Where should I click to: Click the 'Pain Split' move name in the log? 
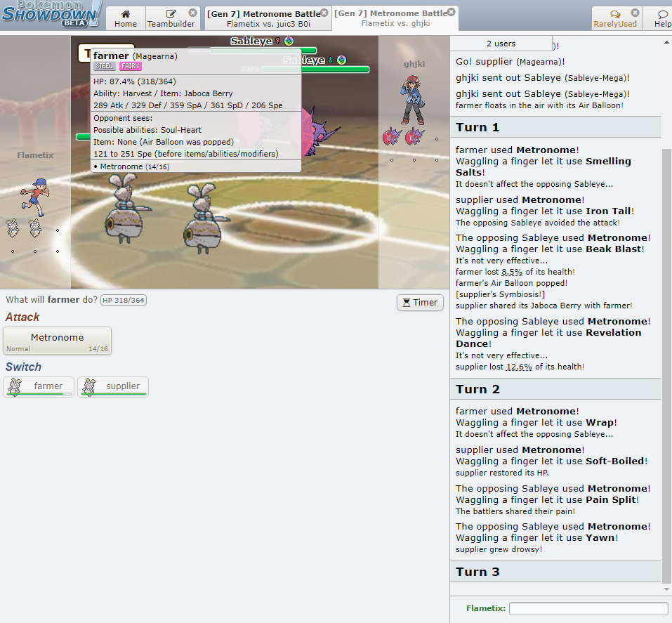coord(611,500)
